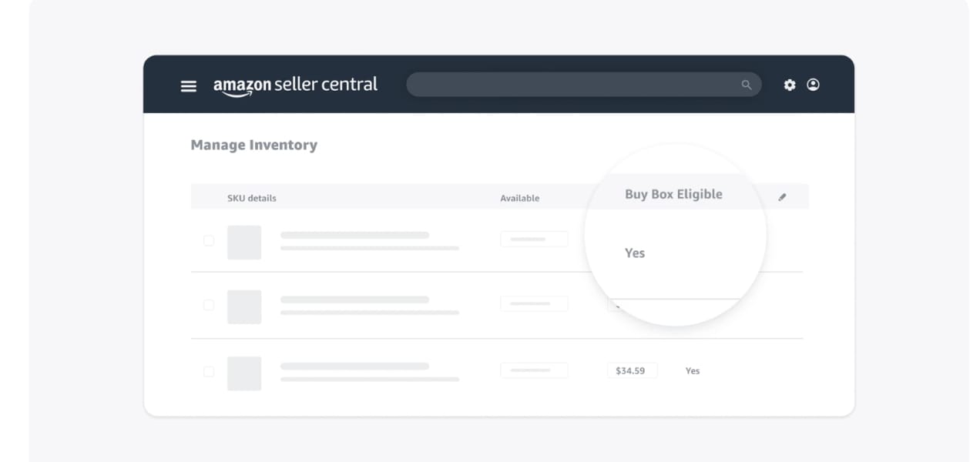The width and height of the screenshot is (980, 462).
Task: Click the Available column header
Action: 519,198
